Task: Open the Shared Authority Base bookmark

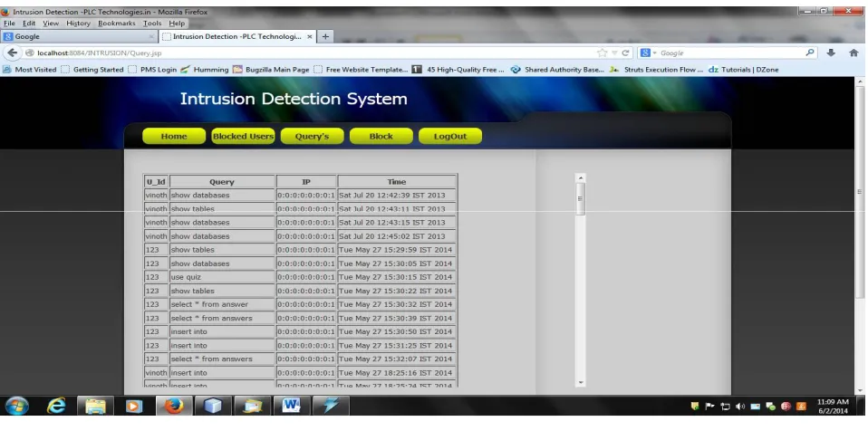Action: [557, 70]
